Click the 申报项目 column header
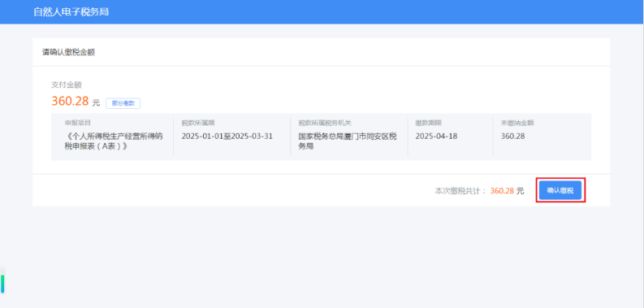This screenshot has width=644, height=308. pos(78,123)
